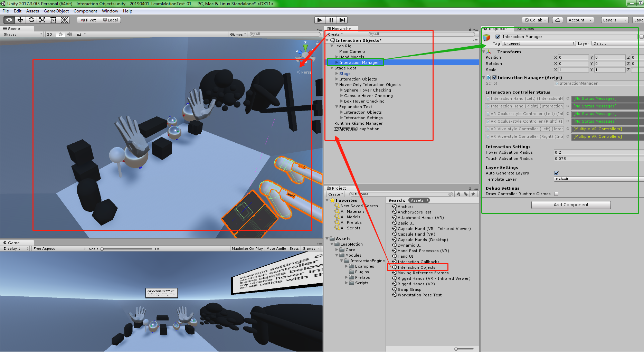Switch to the Services tab
The width and height of the screenshot is (644, 352).
[x=525, y=29]
